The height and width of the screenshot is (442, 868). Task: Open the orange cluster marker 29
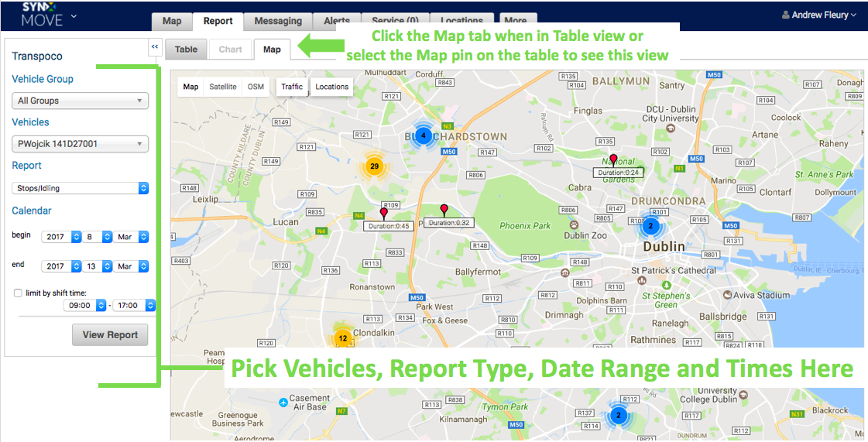[374, 166]
